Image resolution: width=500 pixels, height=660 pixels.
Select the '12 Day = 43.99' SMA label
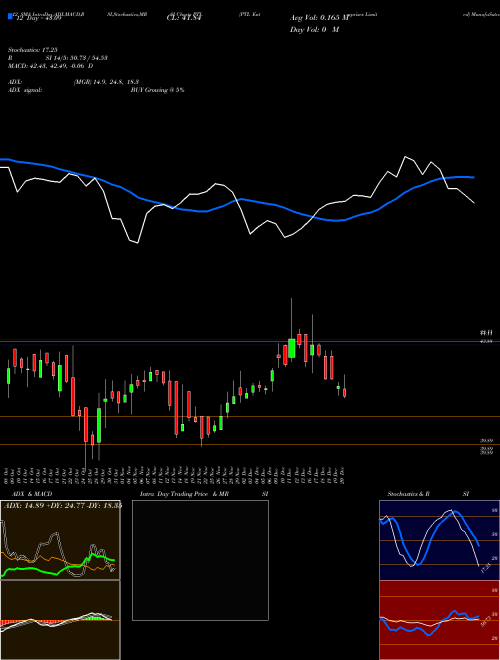[x=37, y=19]
